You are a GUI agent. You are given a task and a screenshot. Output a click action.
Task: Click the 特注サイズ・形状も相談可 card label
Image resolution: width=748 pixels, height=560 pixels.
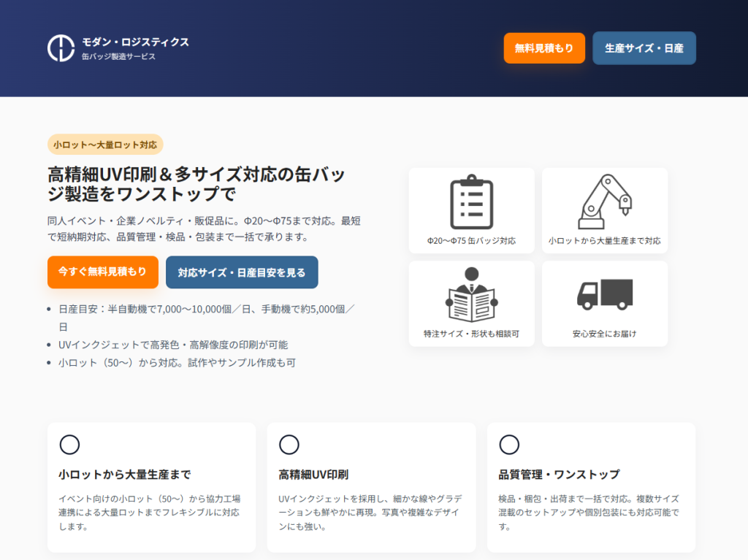[x=471, y=334]
